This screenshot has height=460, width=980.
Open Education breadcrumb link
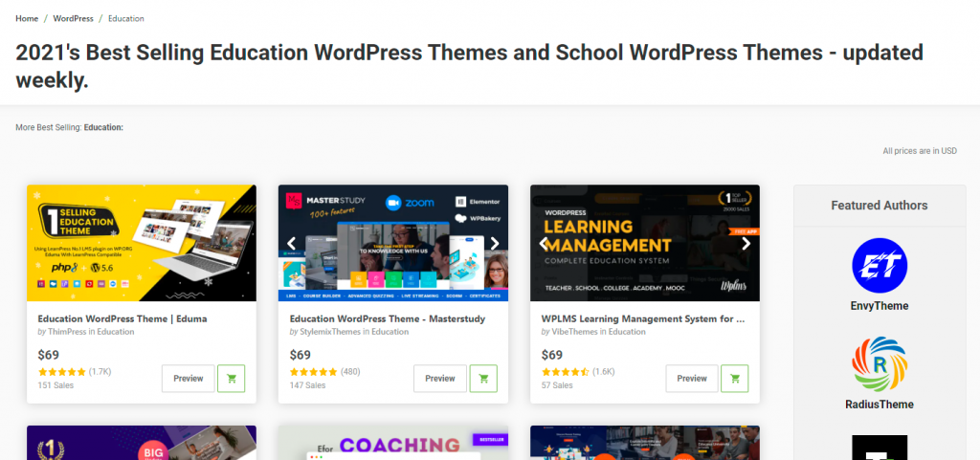pyautogui.click(x=126, y=19)
